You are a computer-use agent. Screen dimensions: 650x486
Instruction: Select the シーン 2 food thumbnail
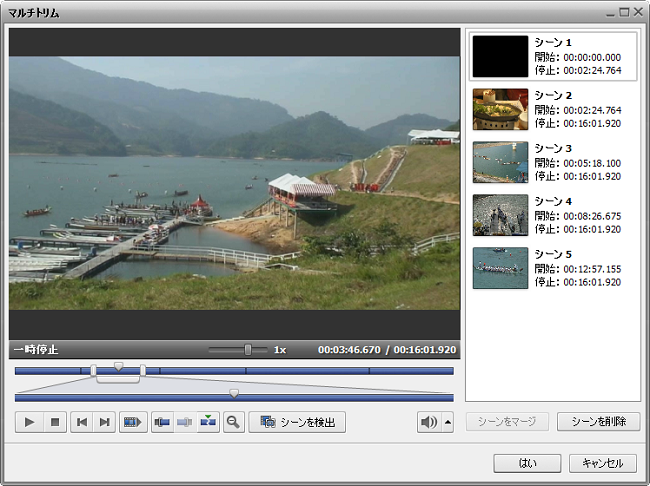[x=500, y=109]
